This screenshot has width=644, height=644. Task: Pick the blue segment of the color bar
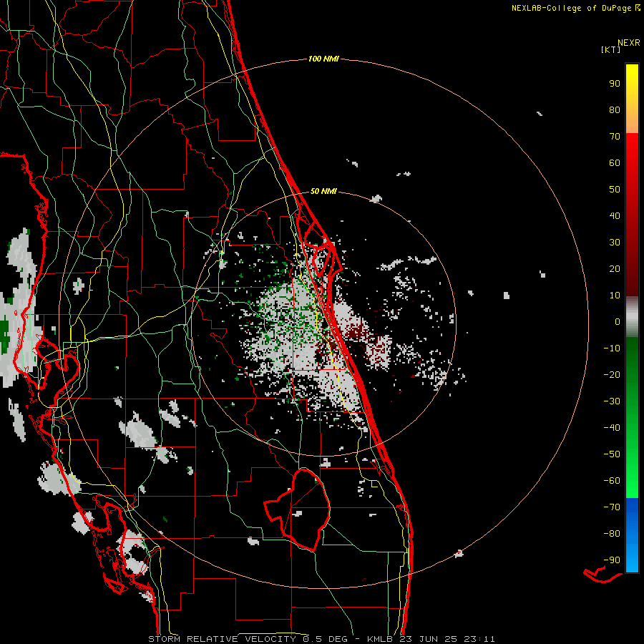[632, 535]
